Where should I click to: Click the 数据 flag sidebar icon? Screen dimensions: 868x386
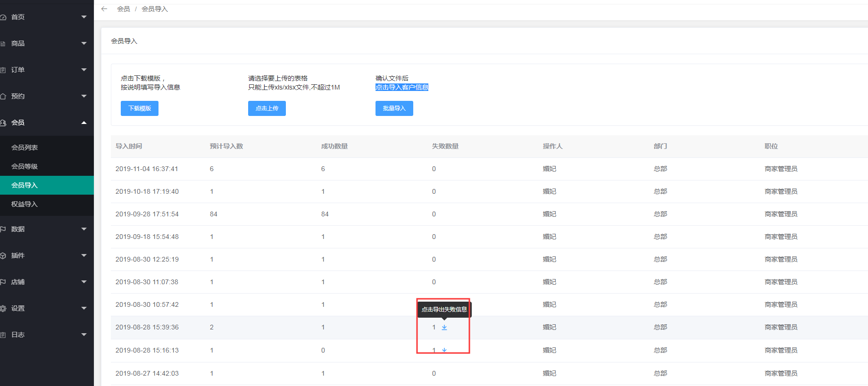[x=3, y=229]
